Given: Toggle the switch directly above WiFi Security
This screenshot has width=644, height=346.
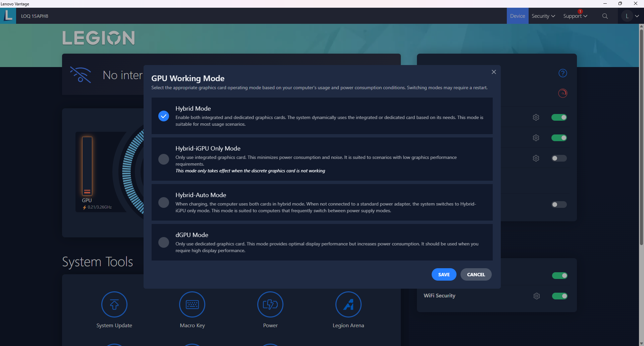Looking at the screenshot, I should click(x=560, y=276).
